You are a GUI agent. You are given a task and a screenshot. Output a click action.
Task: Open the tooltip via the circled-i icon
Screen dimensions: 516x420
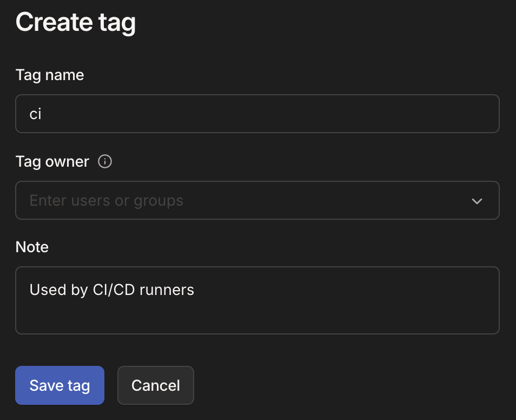pos(105,161)
